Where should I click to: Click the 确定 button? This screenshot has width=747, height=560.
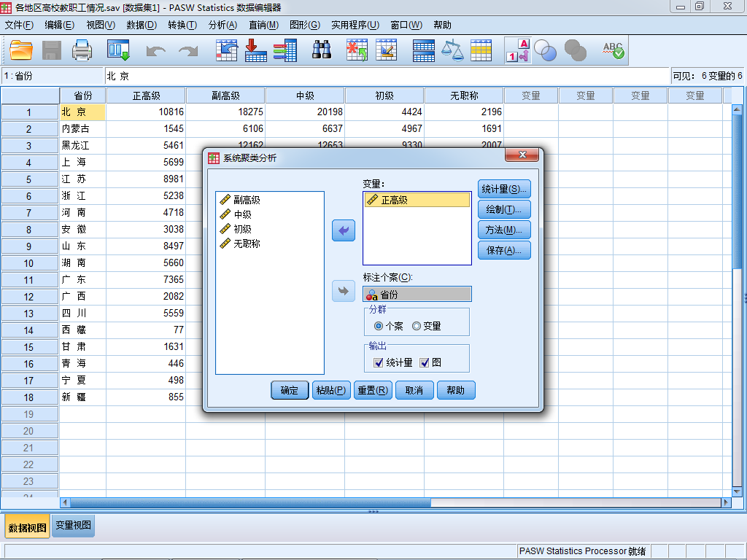290,391
